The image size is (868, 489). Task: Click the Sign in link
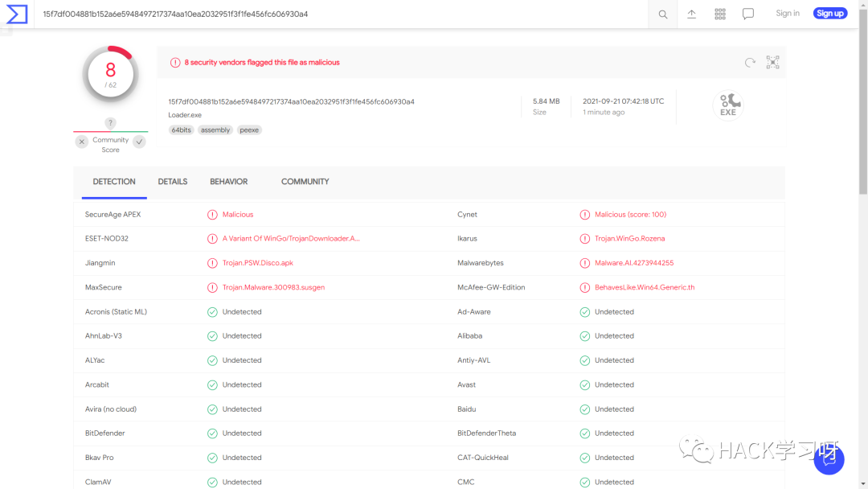[x=787, y=14]
